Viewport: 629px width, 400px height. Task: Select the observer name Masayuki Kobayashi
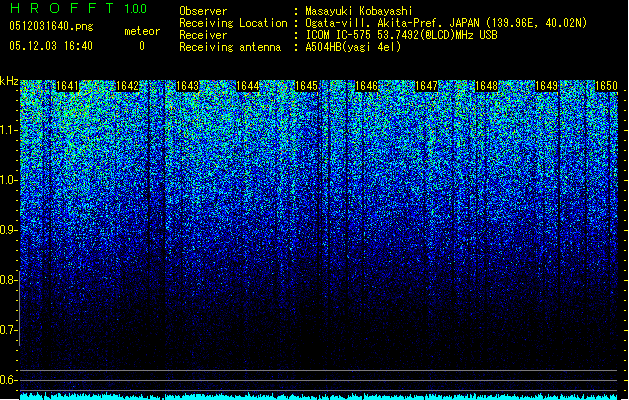pyautogui.click(x=359, y=11)
